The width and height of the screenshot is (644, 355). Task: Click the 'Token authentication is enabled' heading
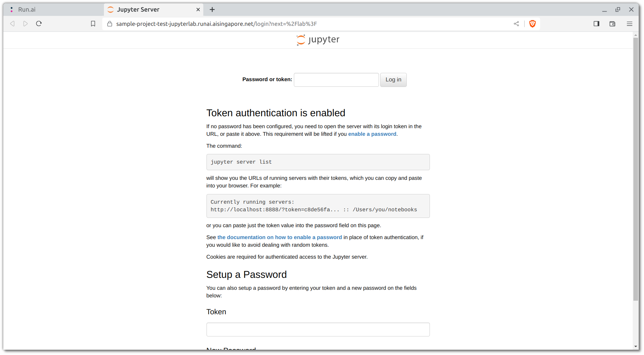point(276,113)
